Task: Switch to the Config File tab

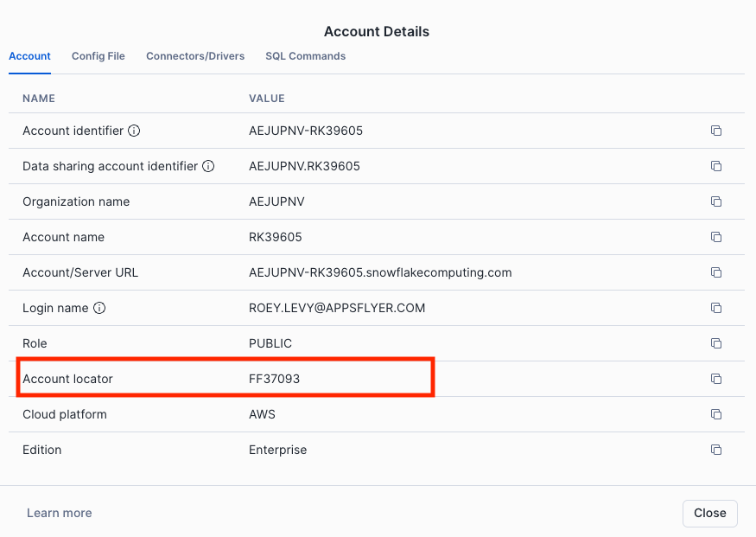Action: pyautogui.click(x=98, y=56)
